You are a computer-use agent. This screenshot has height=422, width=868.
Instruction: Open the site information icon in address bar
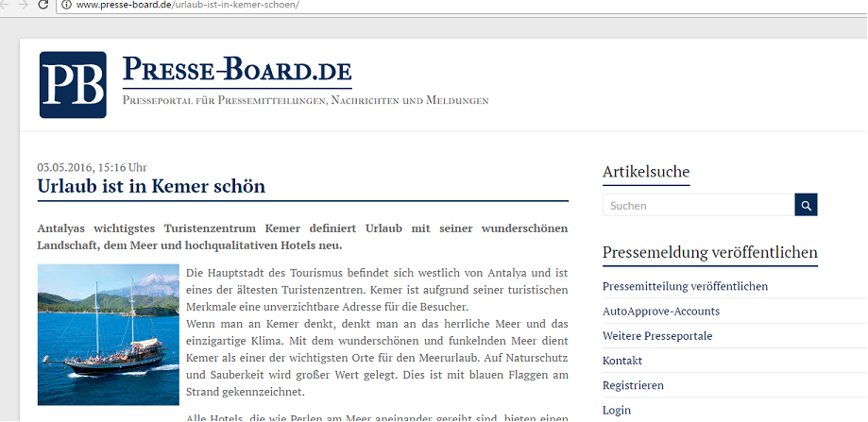point(65,5)
